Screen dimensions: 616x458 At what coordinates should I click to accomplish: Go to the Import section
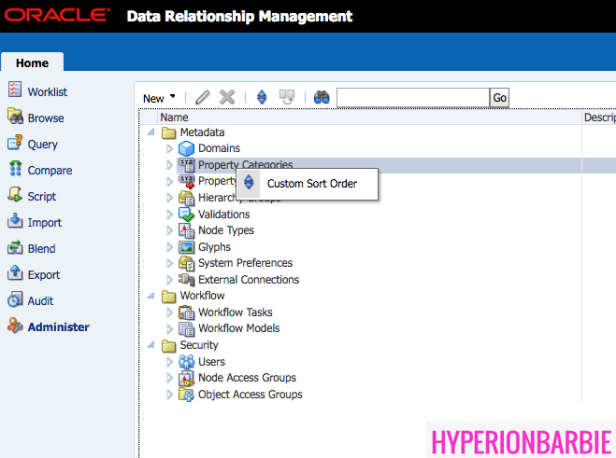pos(44,222)
